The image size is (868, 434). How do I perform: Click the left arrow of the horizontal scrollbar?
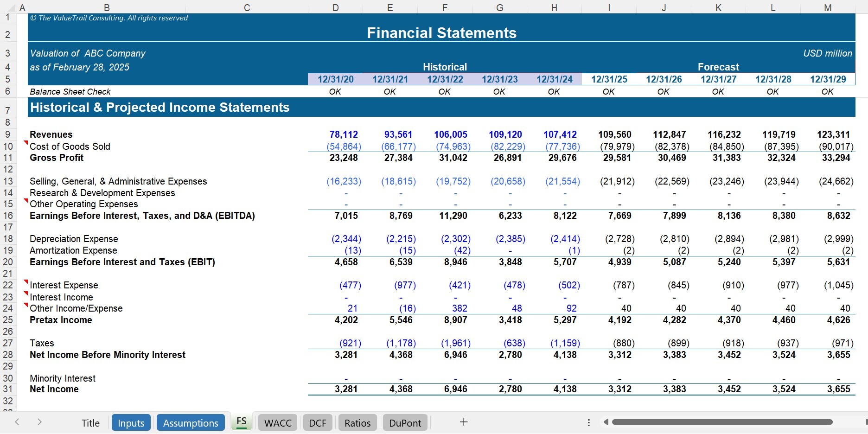(606, 422)
